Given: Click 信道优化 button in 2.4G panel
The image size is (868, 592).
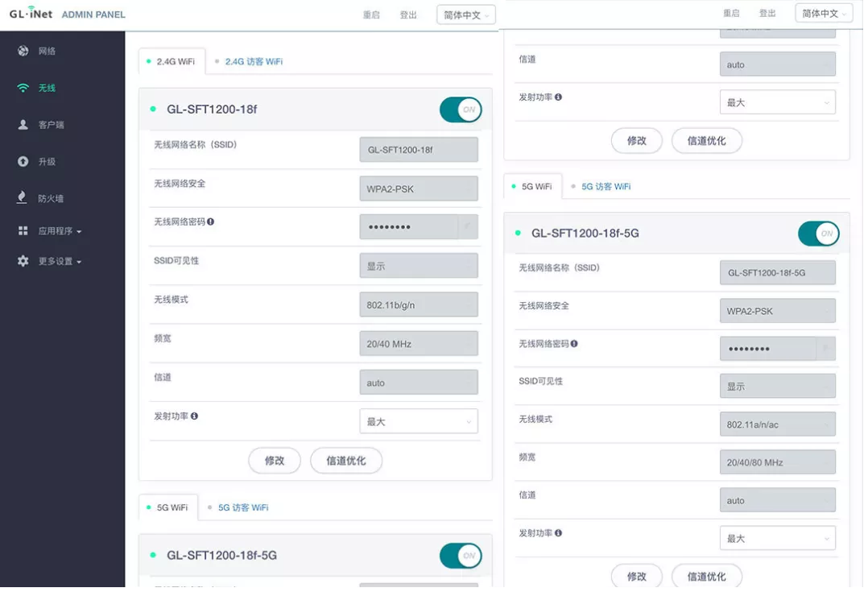Looking at the screenshot, I should pyautogui.click(x=346, y=461).
